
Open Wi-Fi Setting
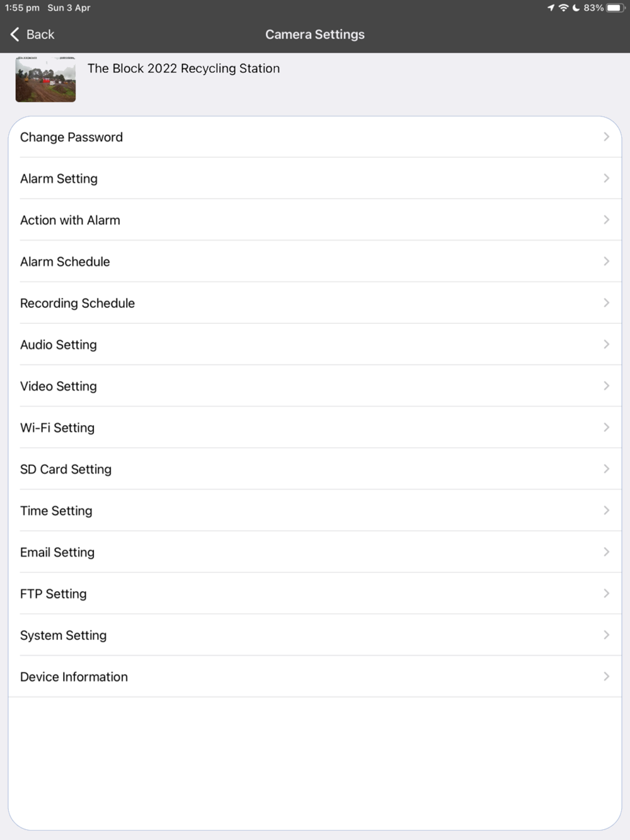tap(57, 428)
